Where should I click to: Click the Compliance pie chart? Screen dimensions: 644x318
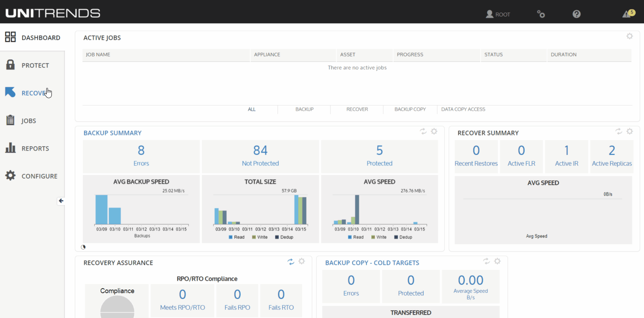[x=117, y=307]
